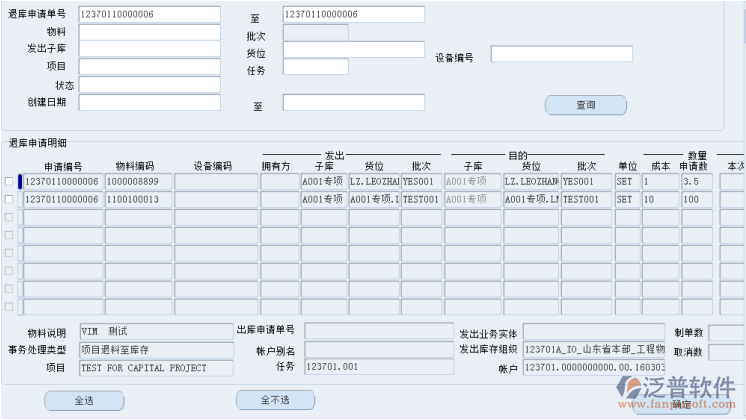The image size is (746, 420).
Task: Click the 退库申请单号 end number field
Action: tap(353, 14)
